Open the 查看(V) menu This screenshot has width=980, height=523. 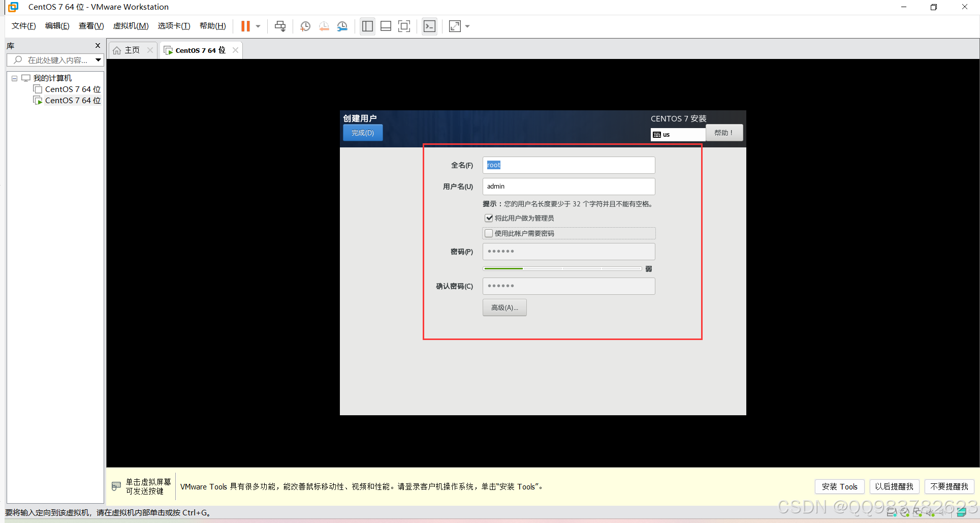(91, 26)
